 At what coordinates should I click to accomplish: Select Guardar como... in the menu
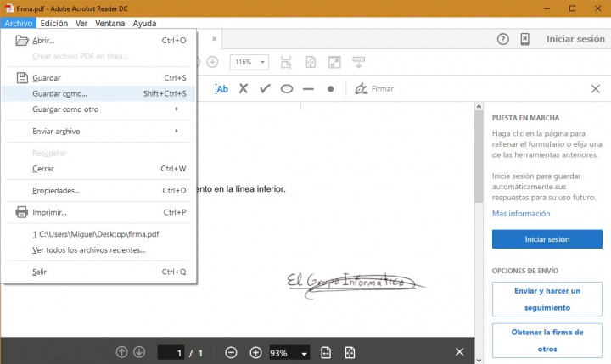98,93
